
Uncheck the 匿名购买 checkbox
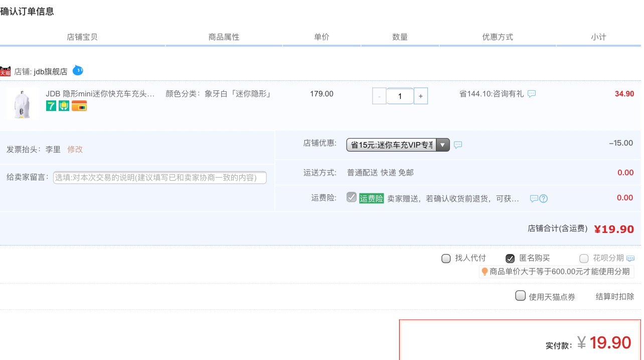pyautogui.click(x=510, y=259)
